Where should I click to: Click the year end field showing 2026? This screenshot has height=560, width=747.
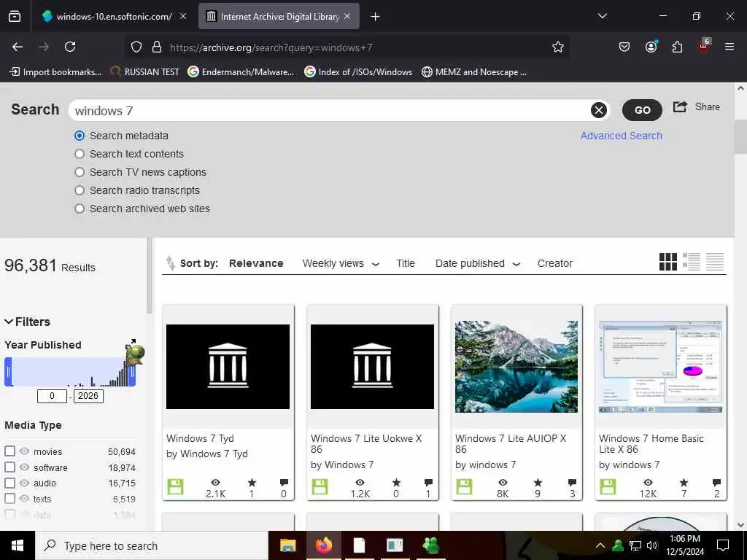click(x=88, y=396)
